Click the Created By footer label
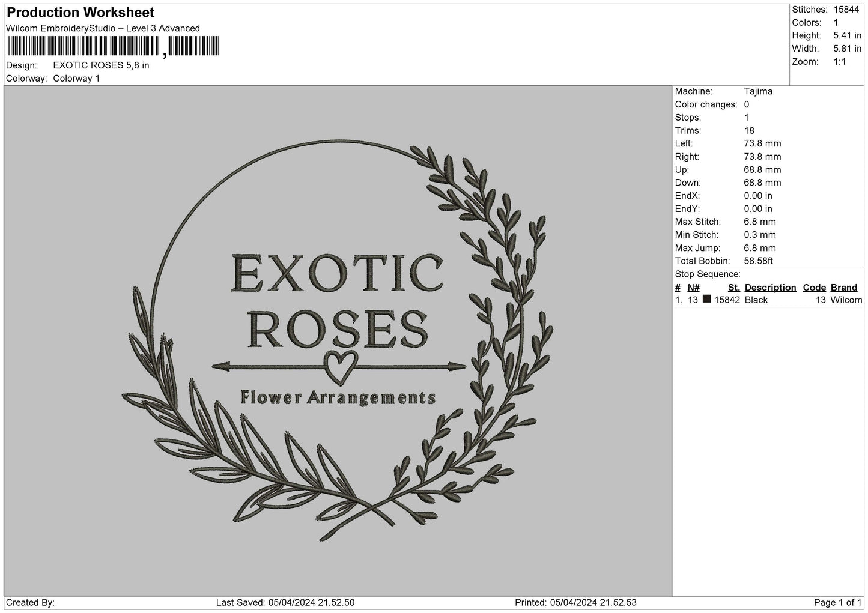Viewport: 868px width, 613px height. pyautogui.click(x=31, y=602)
